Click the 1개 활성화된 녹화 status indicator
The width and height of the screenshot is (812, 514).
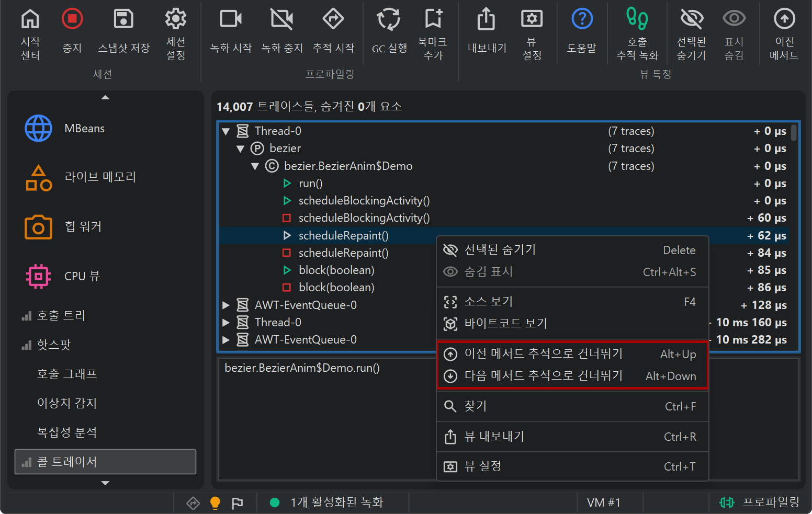tap(327, 502)
